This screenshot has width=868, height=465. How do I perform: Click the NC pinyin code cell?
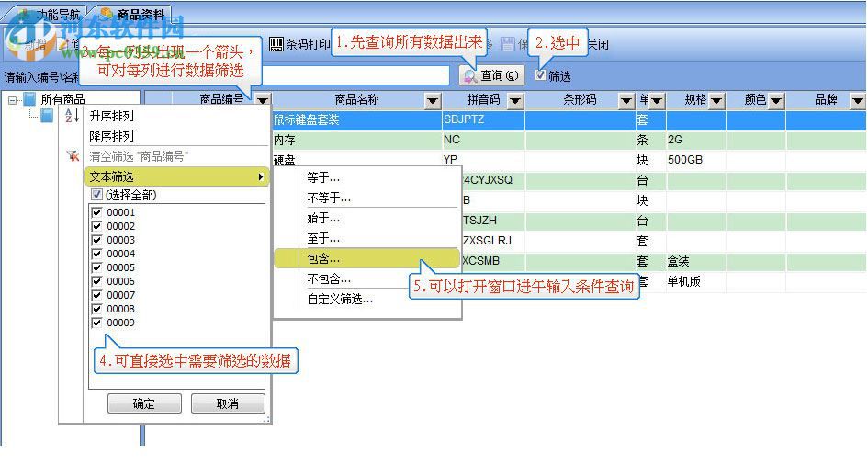click(x=483, y=140)
